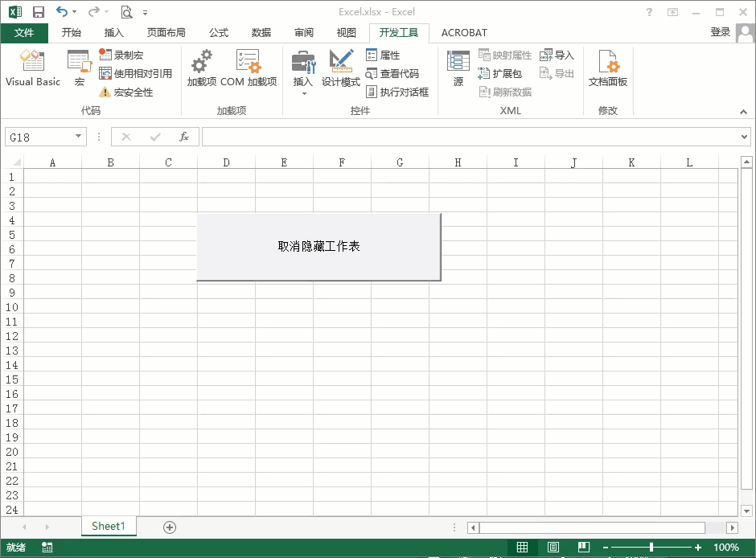Image resolution: width=756 pixels, height=558 pixels.
Task: Switch to Page Layout view
Action: point(553,548)
